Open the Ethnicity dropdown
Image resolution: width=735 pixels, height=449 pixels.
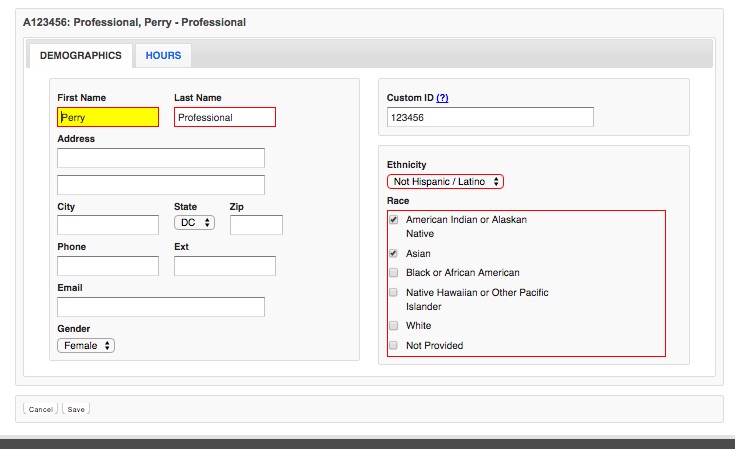coord(446,181)
